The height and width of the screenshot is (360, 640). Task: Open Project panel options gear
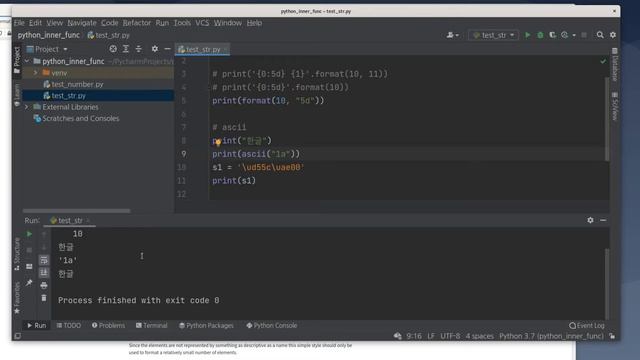point(155,49)
